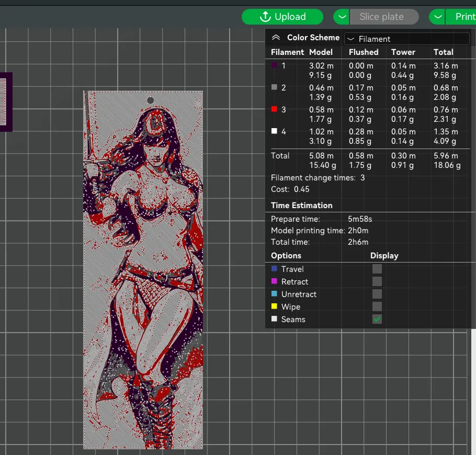Click the hanging hole on the bookmark model

[150, 100]
